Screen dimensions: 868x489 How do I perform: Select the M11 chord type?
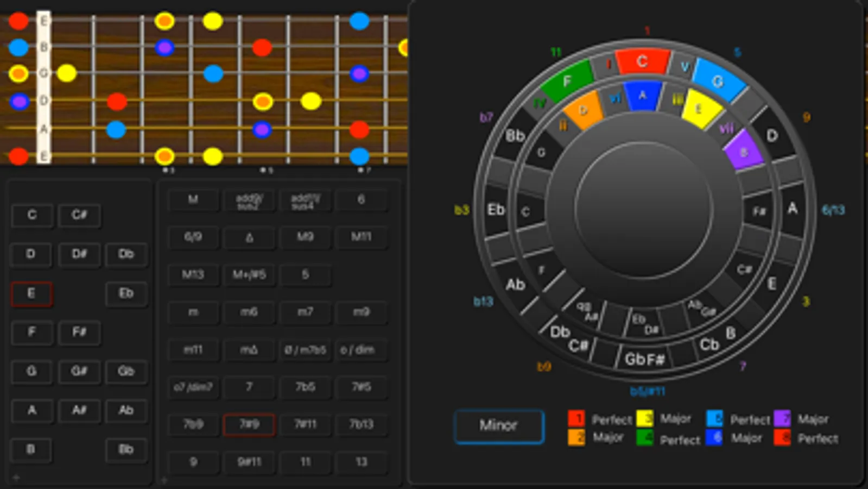(x=361, y=237)
